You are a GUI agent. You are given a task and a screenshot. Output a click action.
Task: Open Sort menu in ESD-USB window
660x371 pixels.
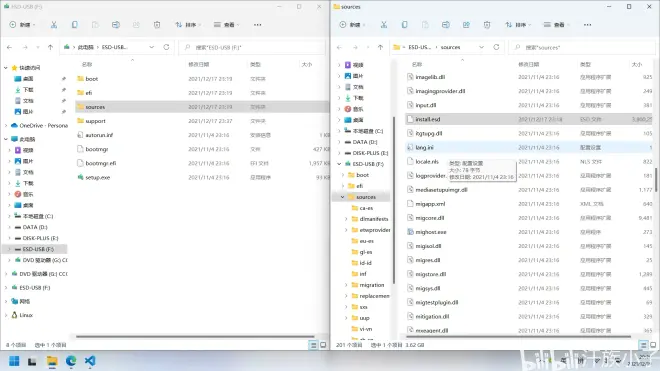click(188, 25)
